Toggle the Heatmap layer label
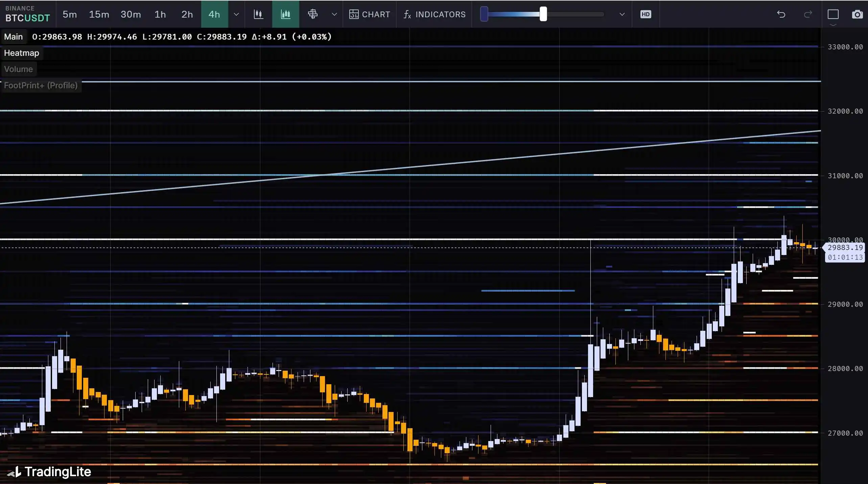 pos(22,53)
